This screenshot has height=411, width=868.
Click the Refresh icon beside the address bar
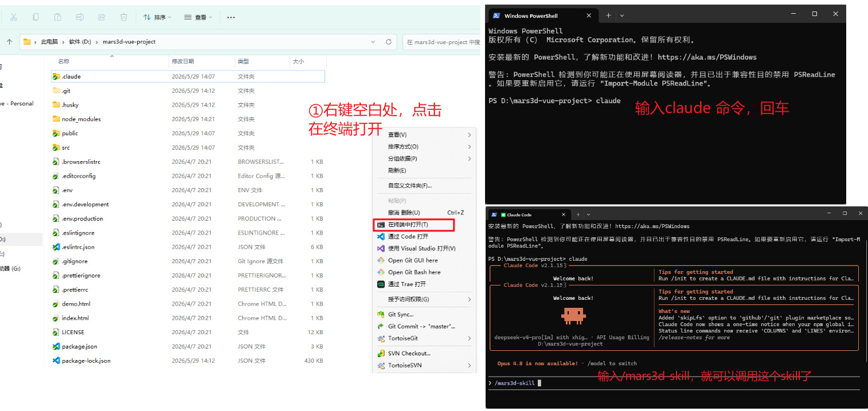point(389,42)
